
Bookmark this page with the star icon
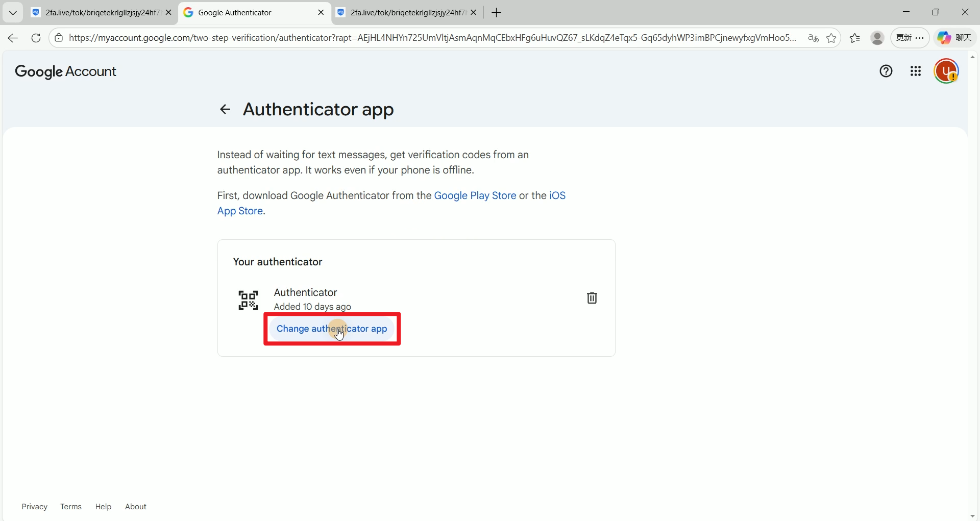831,38
